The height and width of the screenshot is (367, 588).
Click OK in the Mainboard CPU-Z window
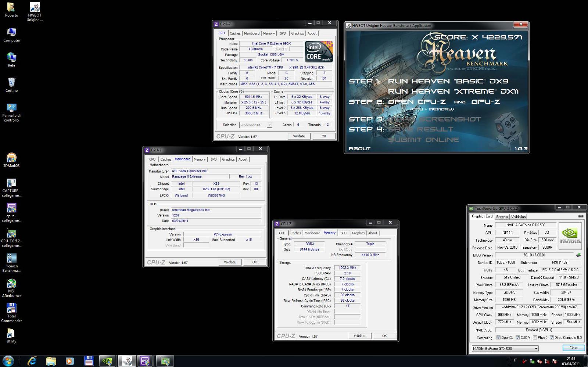pyautogui.click(x=254, y=262)
